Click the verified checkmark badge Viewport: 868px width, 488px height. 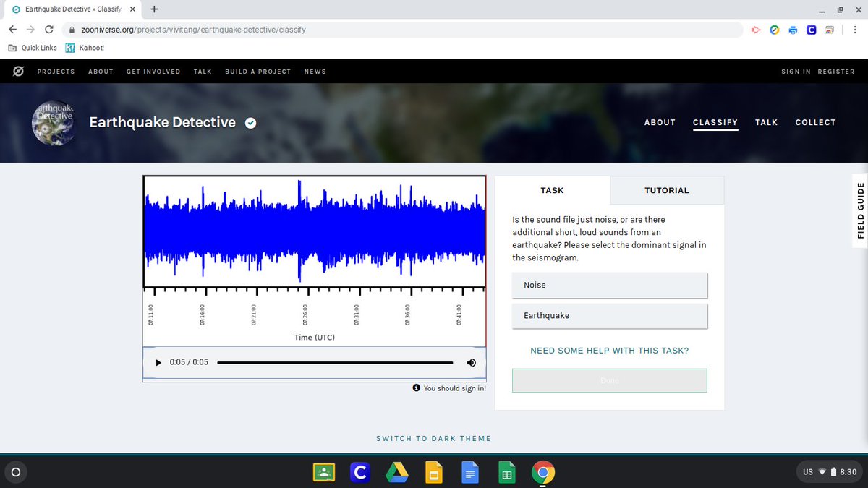(x=250, y=123)
